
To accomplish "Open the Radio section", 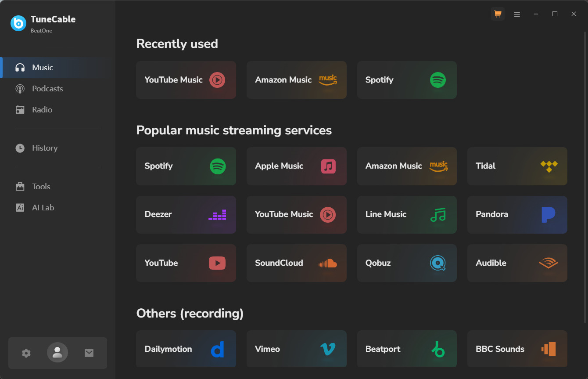I will [42, 110].
